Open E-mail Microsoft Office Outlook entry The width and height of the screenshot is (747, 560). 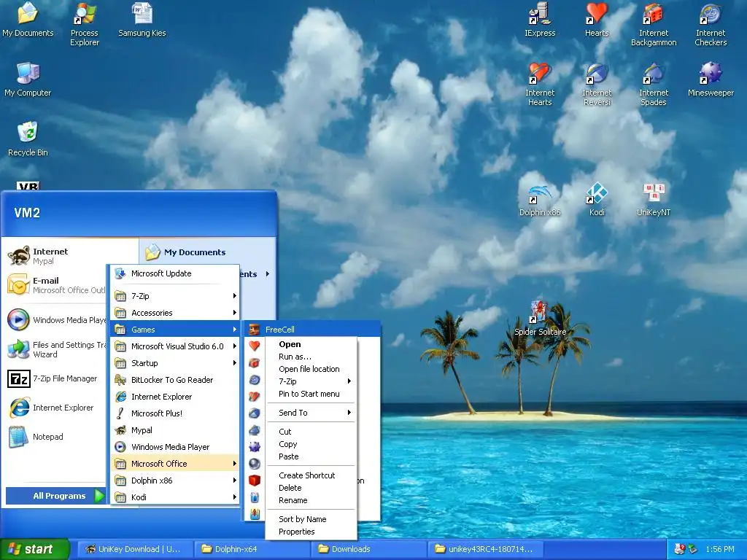[56, 285]
